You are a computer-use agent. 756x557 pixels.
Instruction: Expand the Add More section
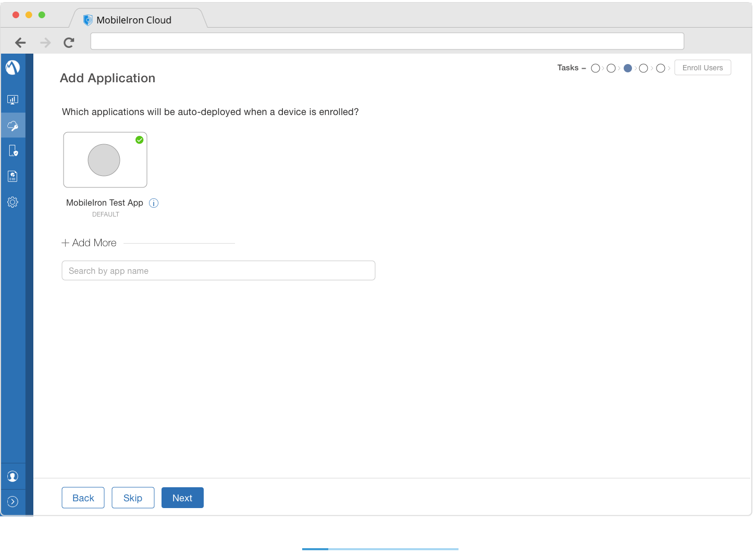[x=89, y=243]
